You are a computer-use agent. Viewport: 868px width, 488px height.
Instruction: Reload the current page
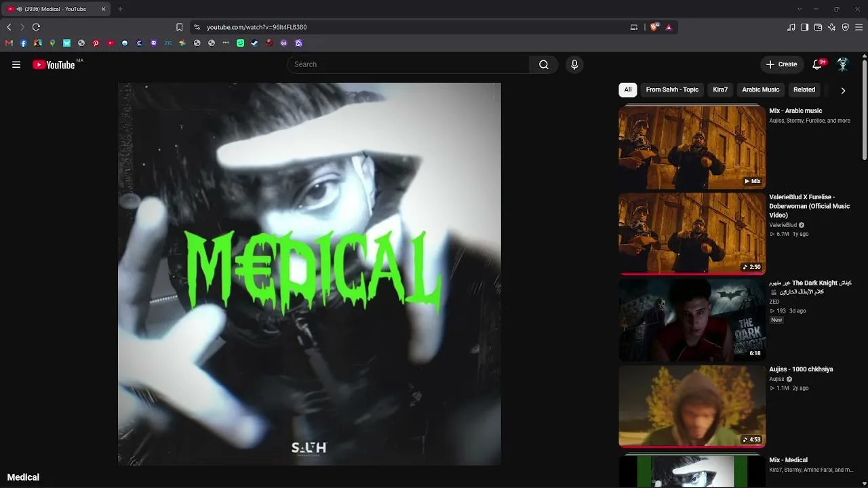36,27
